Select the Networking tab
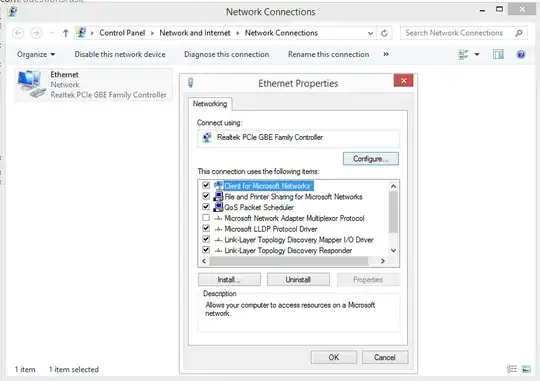The height and width of the screenshot is (381, 540). click(210, 104)
